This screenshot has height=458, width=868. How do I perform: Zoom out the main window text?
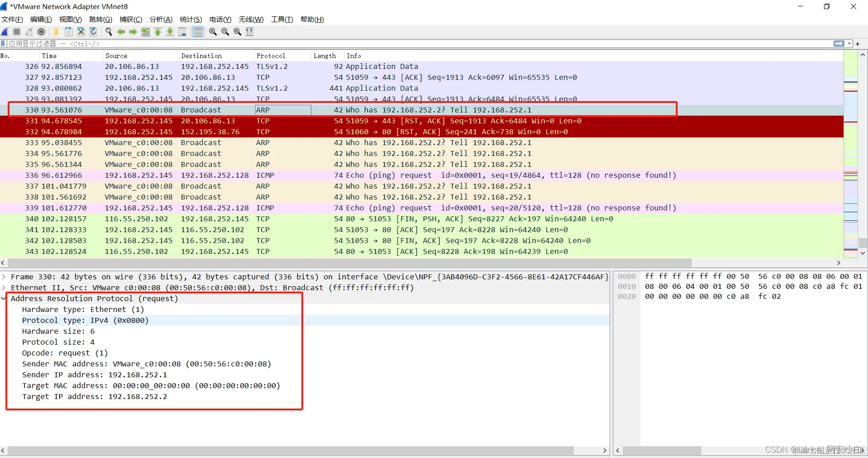point(225,32)
